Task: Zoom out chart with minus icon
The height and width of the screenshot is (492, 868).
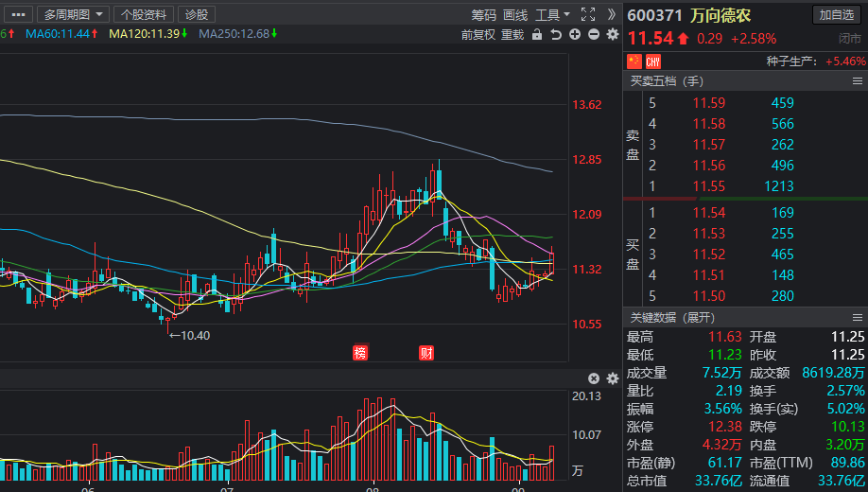Action: pyautogui.click(x=594, y=35)
